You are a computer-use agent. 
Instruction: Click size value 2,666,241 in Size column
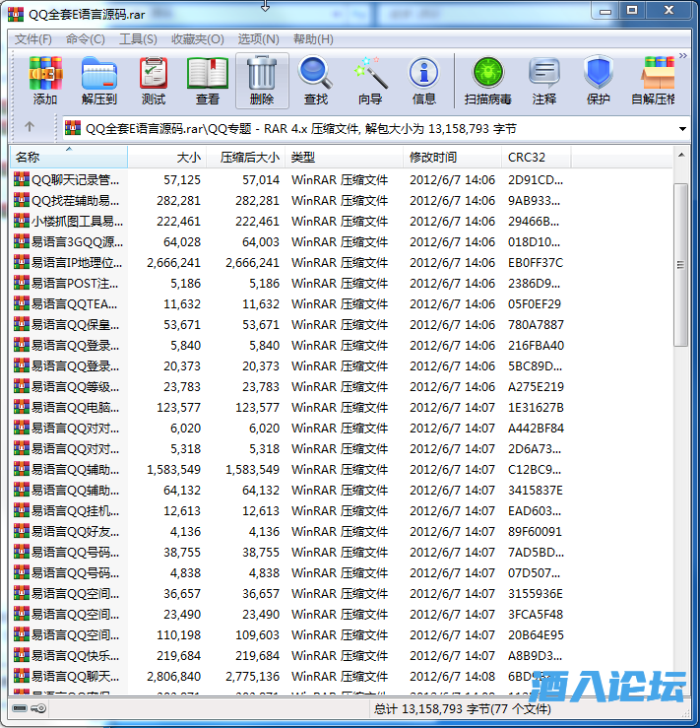(173, 263)
